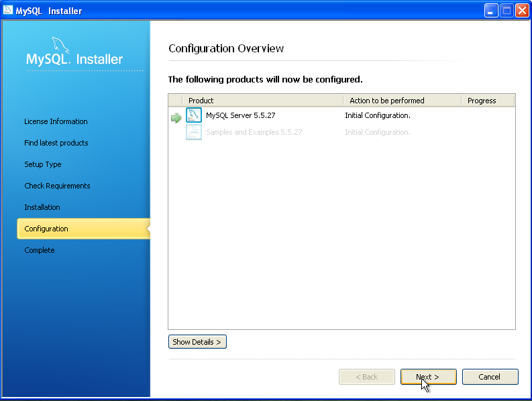
Task: Cancel the installation with Cancel button
Action: (x=490, y=377)
